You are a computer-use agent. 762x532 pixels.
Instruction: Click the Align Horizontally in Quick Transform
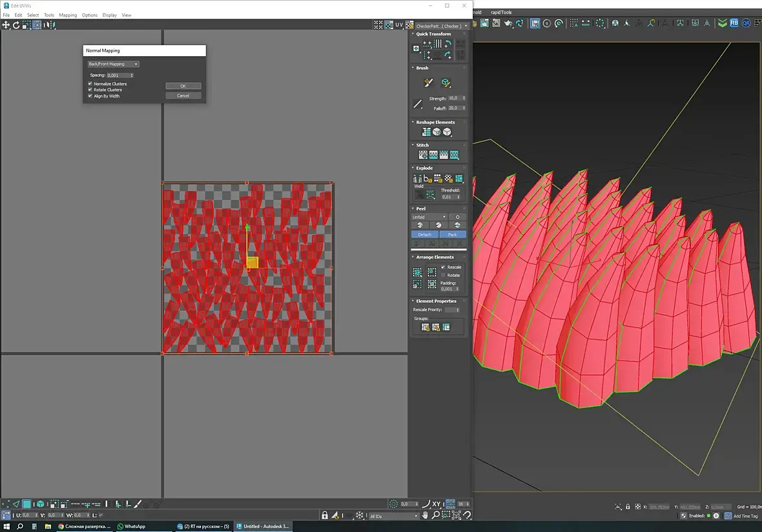[427, 44]
